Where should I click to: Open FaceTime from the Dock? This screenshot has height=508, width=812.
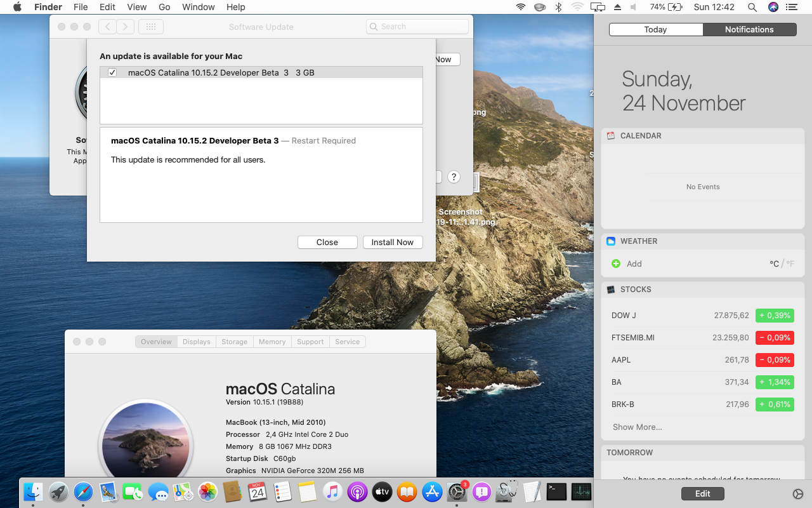[133, 492]
